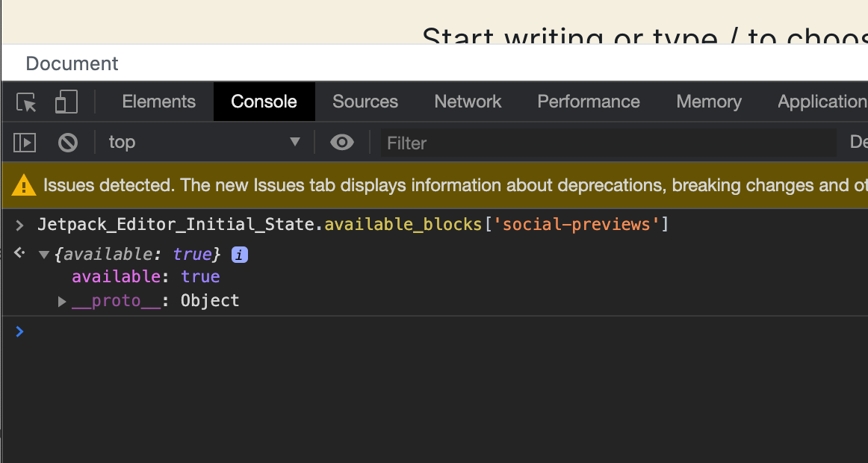
Task: Select the Application tab
Action: pos(822,102)
